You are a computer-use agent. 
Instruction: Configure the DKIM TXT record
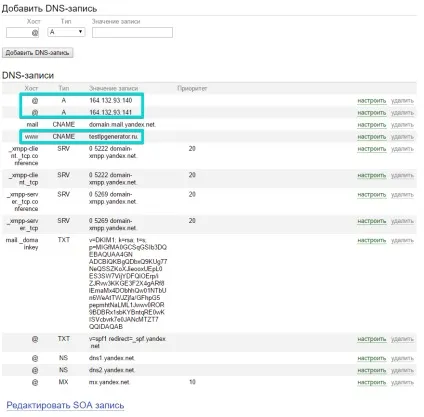[372, 240]
